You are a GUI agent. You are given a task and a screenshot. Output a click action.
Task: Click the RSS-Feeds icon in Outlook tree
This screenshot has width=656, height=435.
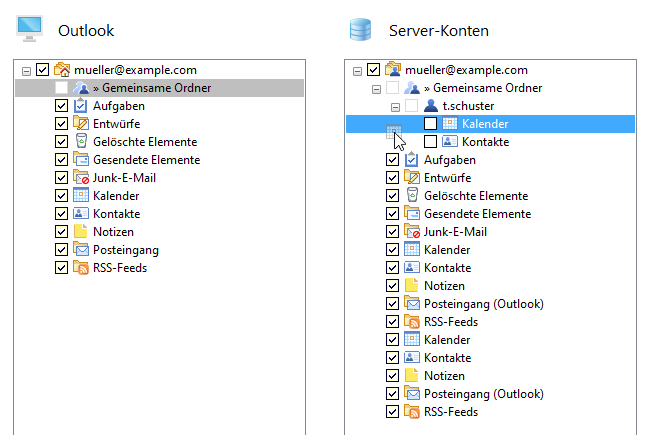point(81,267)
